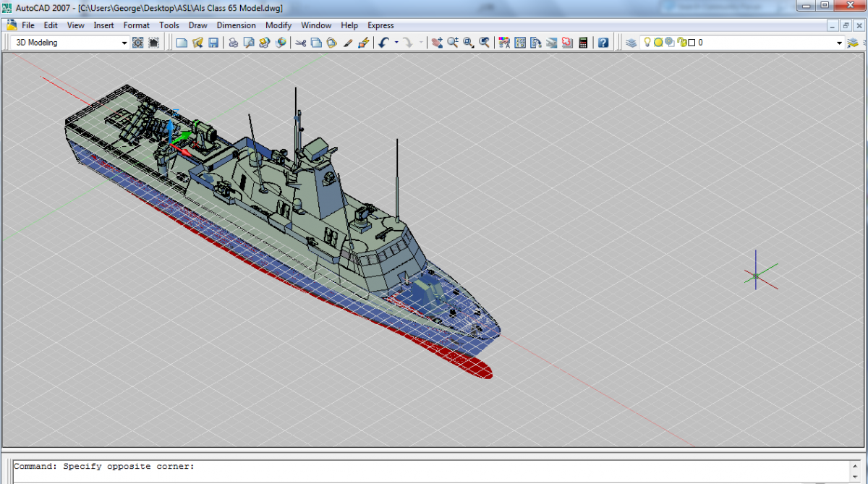Toggle layer 0 on/off lightbulb
The width and height of the screenshot is (868, 484).
point(648,43)
